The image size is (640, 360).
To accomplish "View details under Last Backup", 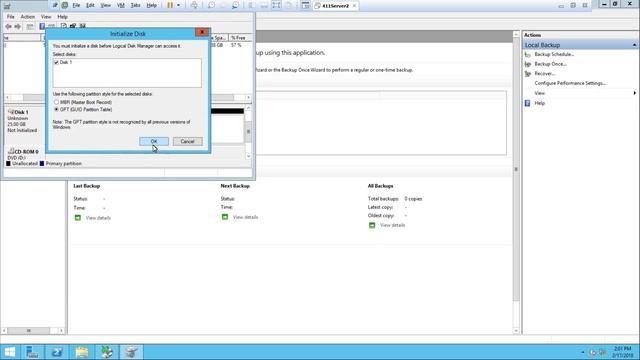I will click(98, 218).
